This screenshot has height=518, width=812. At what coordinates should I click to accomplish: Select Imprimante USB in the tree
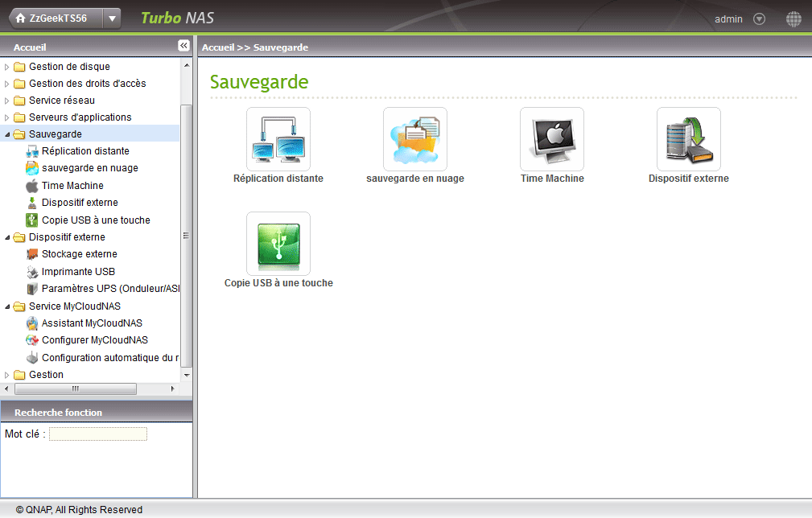(78, 272)
